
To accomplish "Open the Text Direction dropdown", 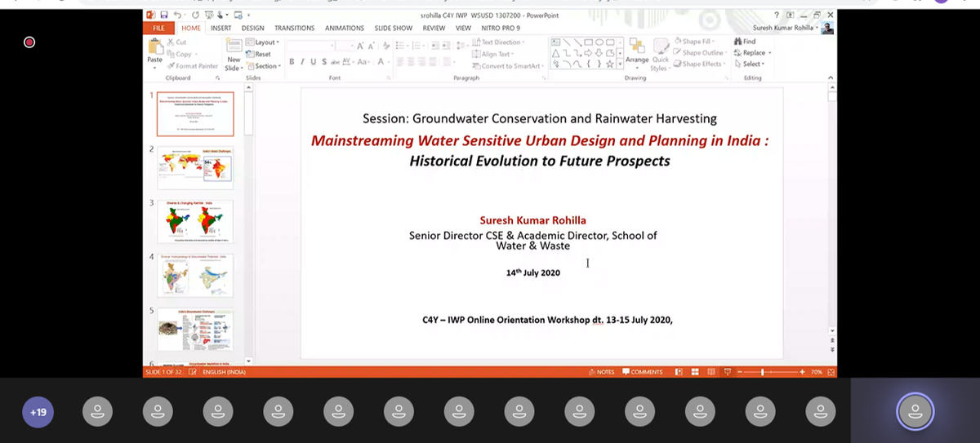I will click(x=498, y=42).
